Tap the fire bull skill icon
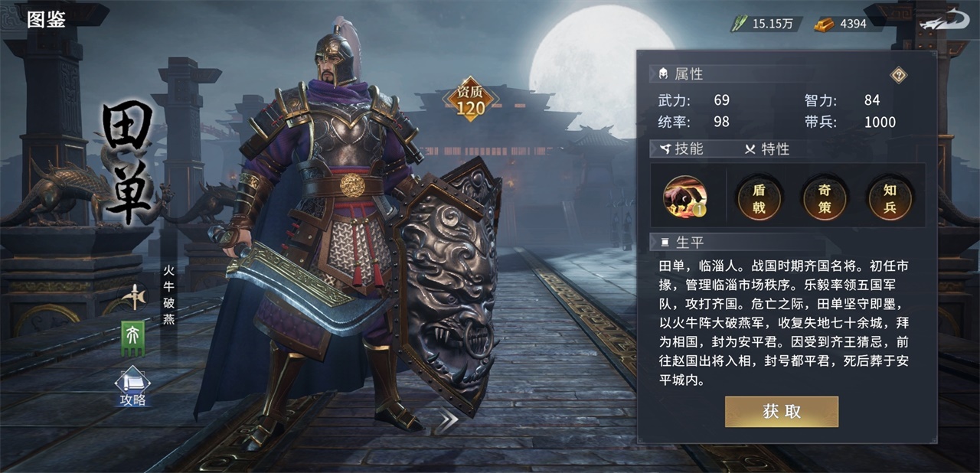This screenshot has width=980, height=473. [x=684, y=197]
